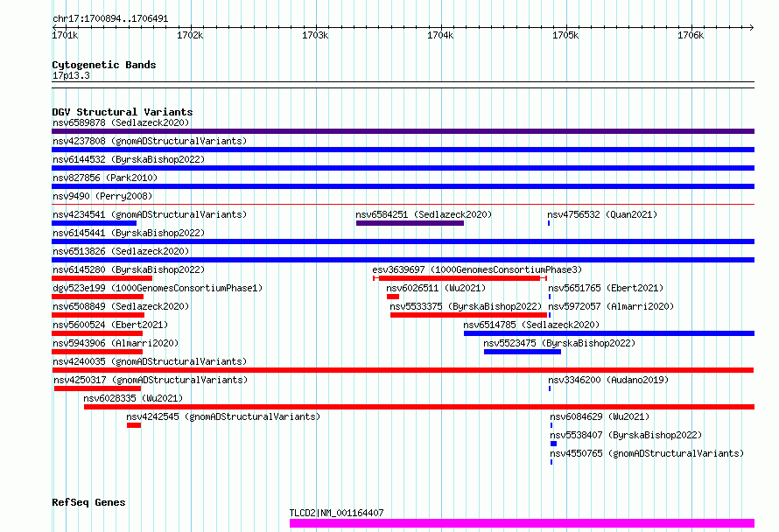Click nsv5533375 (ByrskaBishop2022) label
Viewport: 779px width, 532px height.
click(466, 306)
